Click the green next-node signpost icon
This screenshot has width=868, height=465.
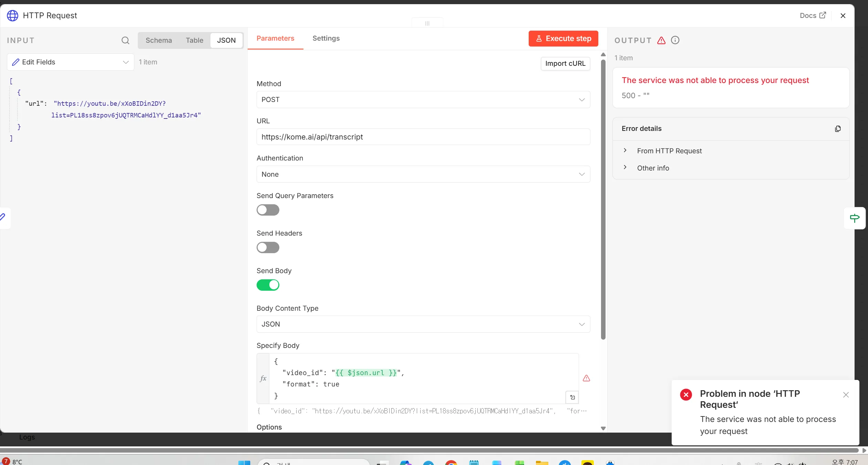tap(855, 218)
